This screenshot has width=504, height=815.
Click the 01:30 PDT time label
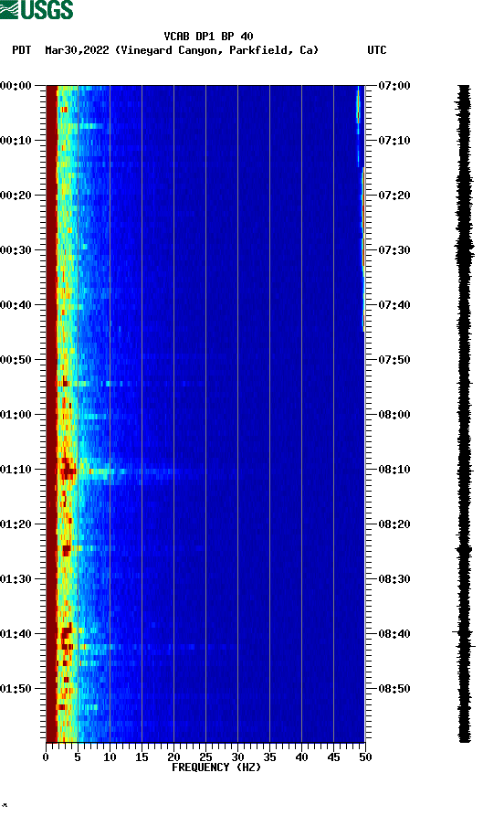click(x=16, y=579)
